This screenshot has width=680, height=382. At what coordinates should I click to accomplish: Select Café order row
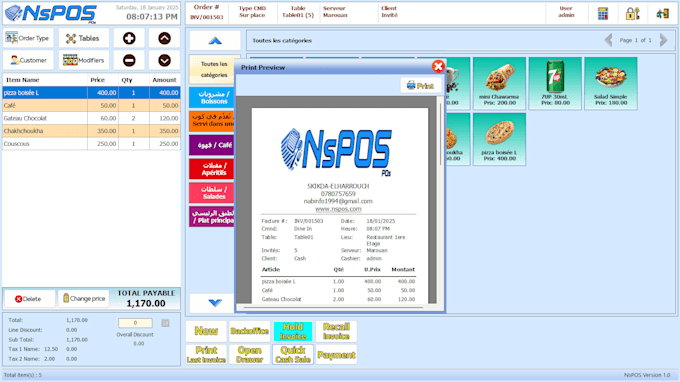pos(91,105)
